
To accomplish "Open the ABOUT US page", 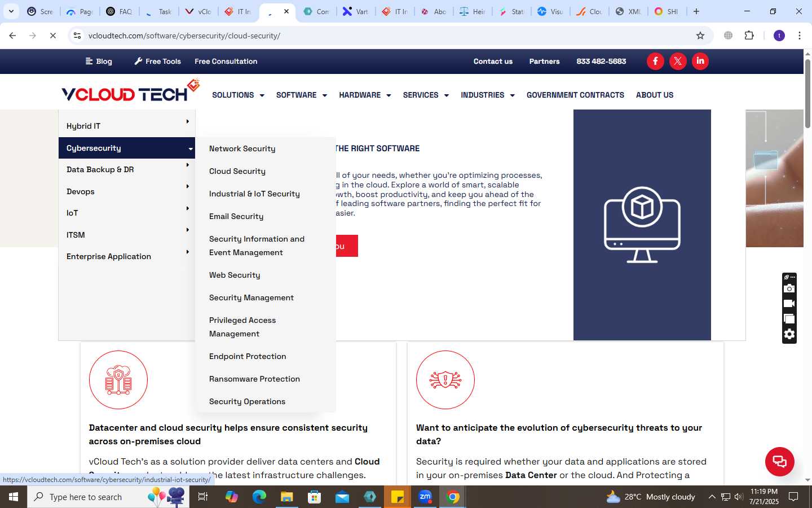I will [655, 95].
